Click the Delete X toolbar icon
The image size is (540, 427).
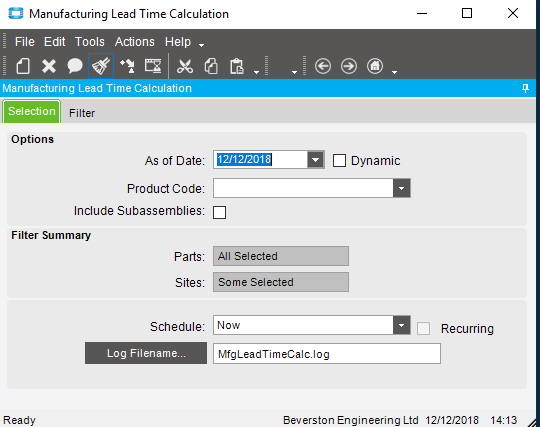49,66
